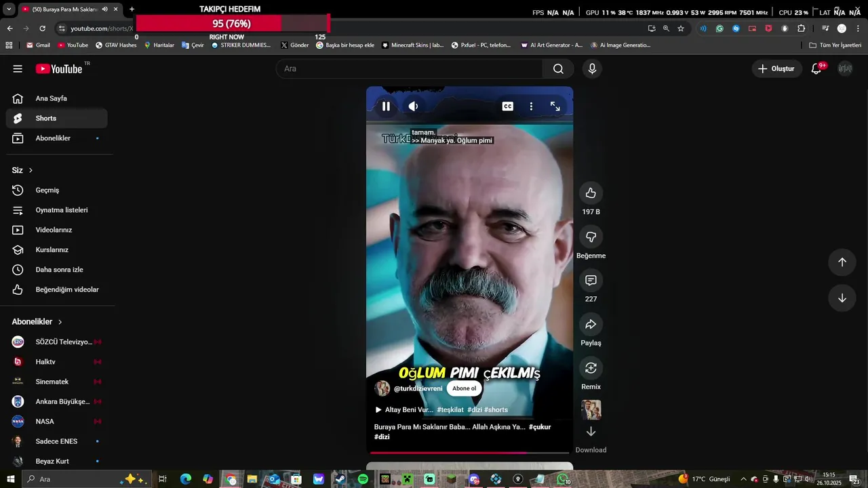Open the Short's three-dot options menu
Image resolution: width=868 pixels, height=488 pixels.
[x=531, y=106]
